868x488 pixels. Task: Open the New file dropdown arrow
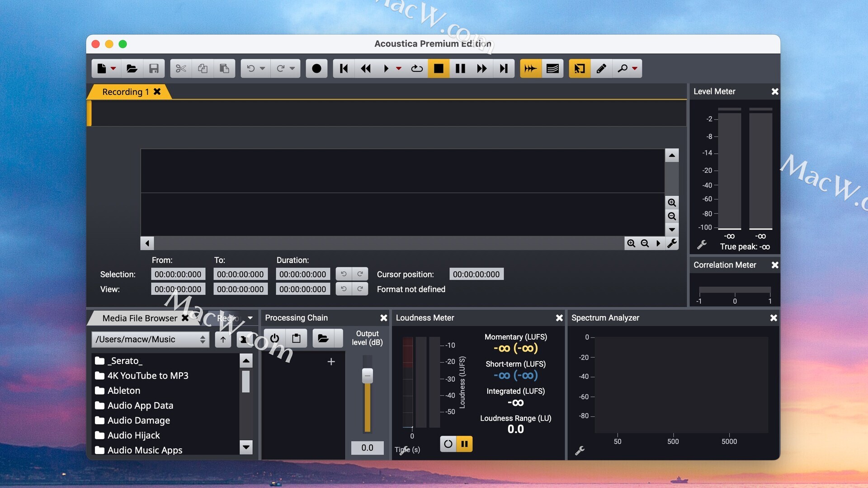click(113, 69)
